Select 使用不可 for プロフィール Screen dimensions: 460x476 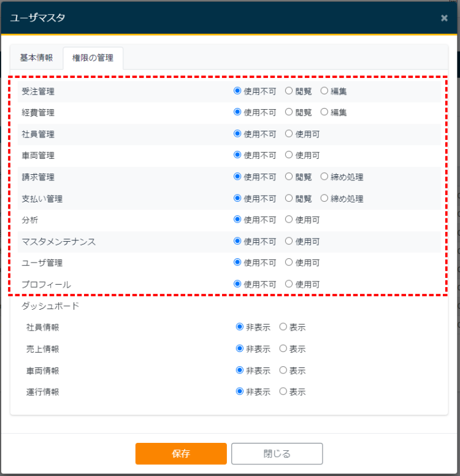click(x=237, y=284)
